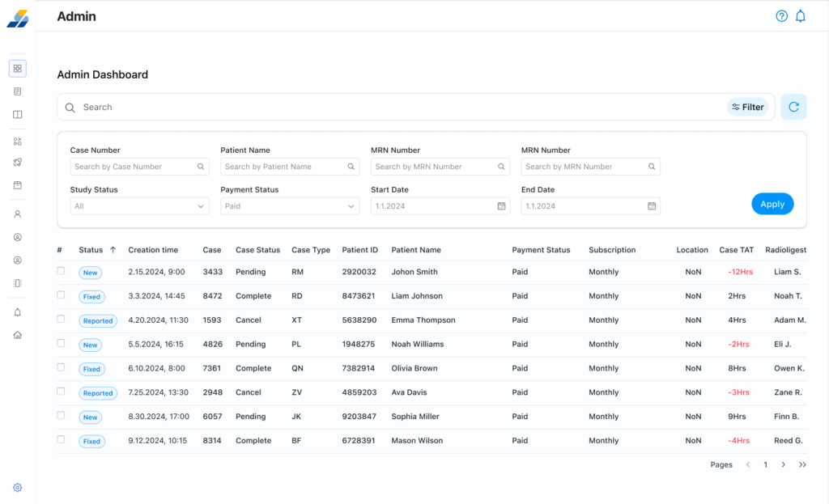Click the help question mark icon
This screenshot has width=829, height=504.
pyautogui.click(x=781, y=16)
